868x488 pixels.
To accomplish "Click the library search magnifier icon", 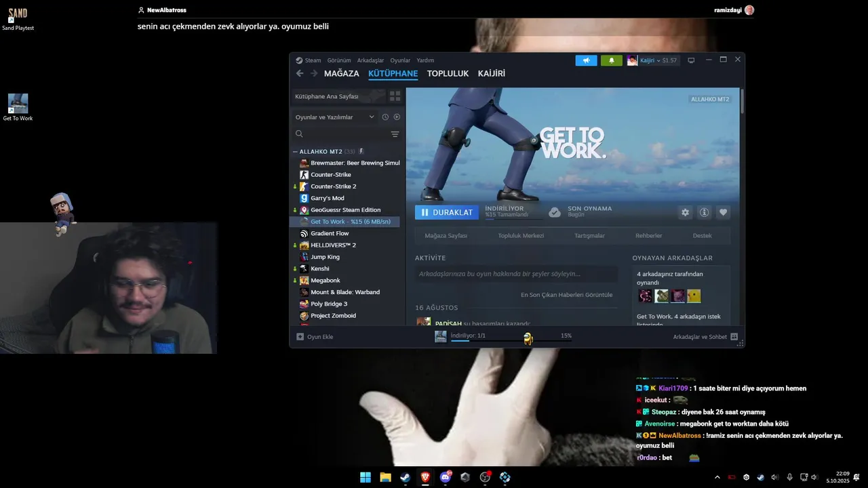I will [299, 134].
